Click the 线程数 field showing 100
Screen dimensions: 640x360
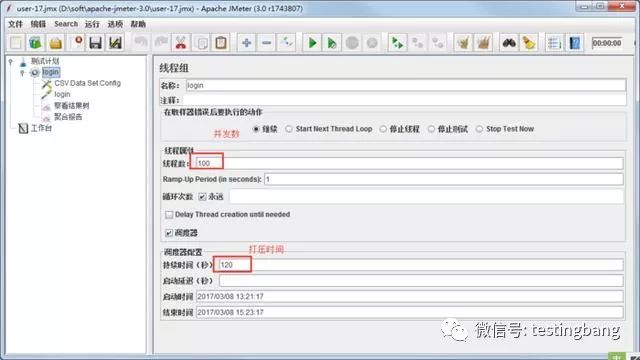pyautogui.click(x=410, y=163)
